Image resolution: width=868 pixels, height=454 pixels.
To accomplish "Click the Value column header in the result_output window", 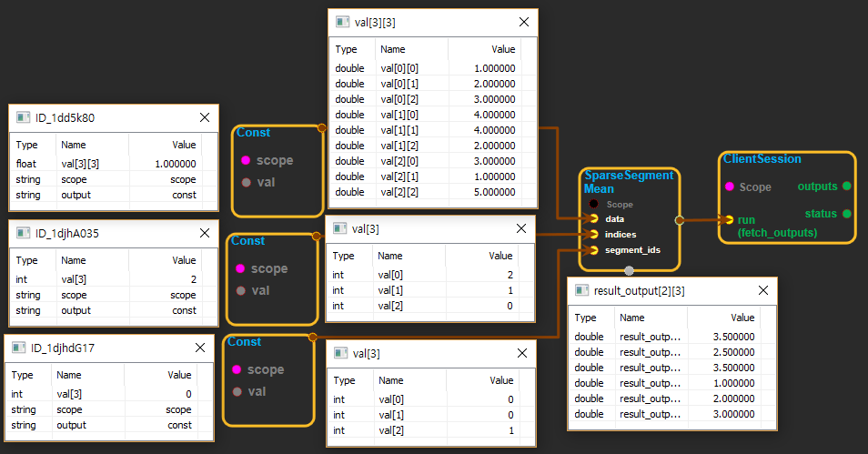I will [742, 318].
